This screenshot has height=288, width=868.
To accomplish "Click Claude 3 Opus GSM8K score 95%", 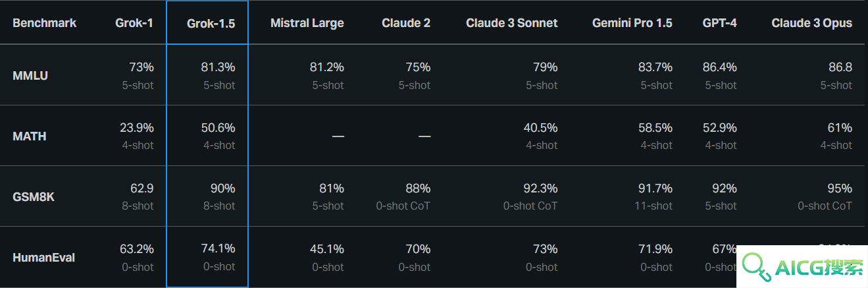I will click(840, 188).
